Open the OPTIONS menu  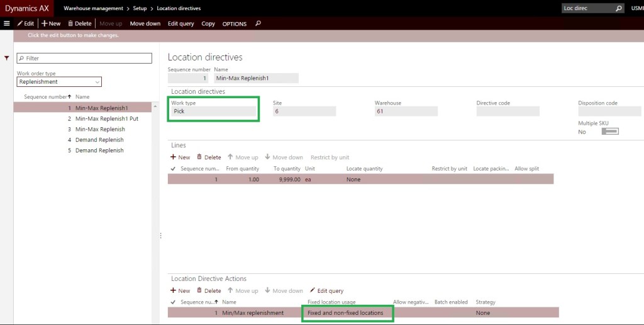[234, 24]
